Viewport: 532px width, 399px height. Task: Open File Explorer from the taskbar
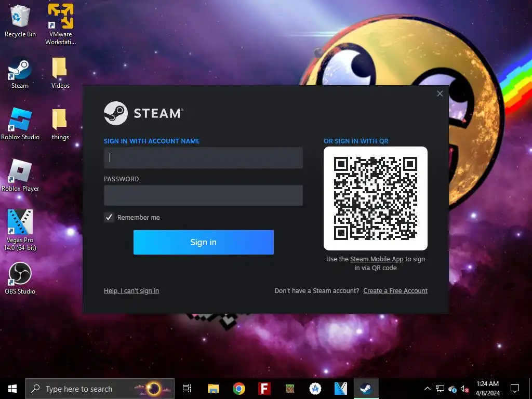click(214, 389)
